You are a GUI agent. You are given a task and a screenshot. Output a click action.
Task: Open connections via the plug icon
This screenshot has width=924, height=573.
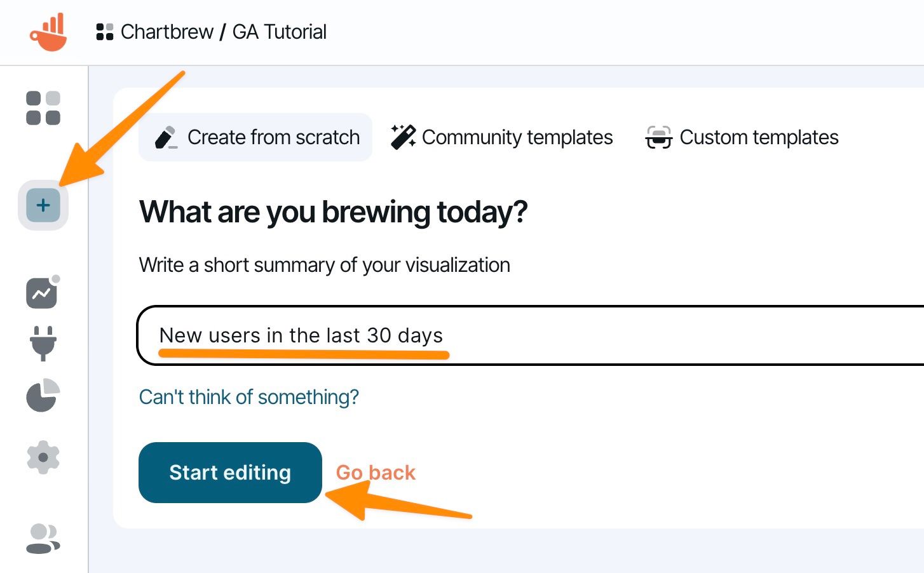(43, 343)
